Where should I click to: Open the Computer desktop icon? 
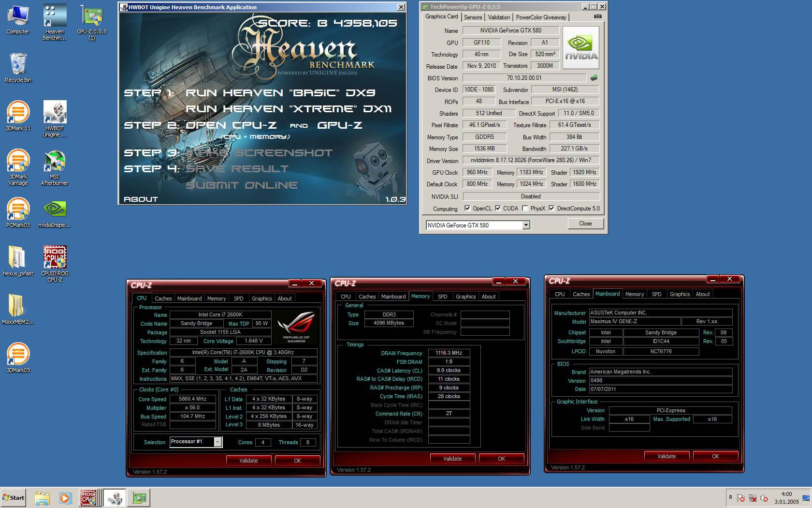(18, 20)
